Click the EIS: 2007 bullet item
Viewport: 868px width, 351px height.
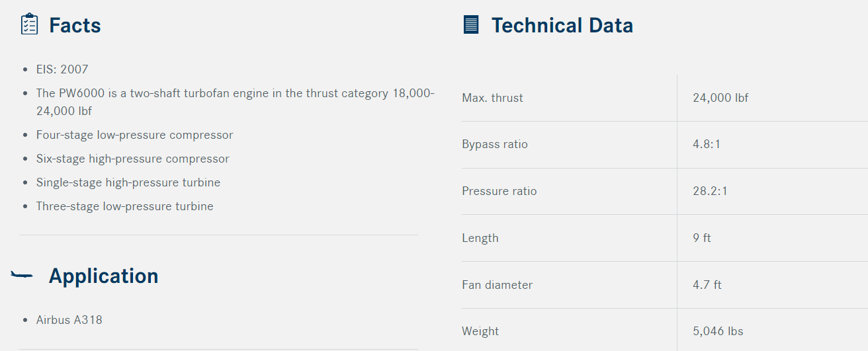[62, 69]
